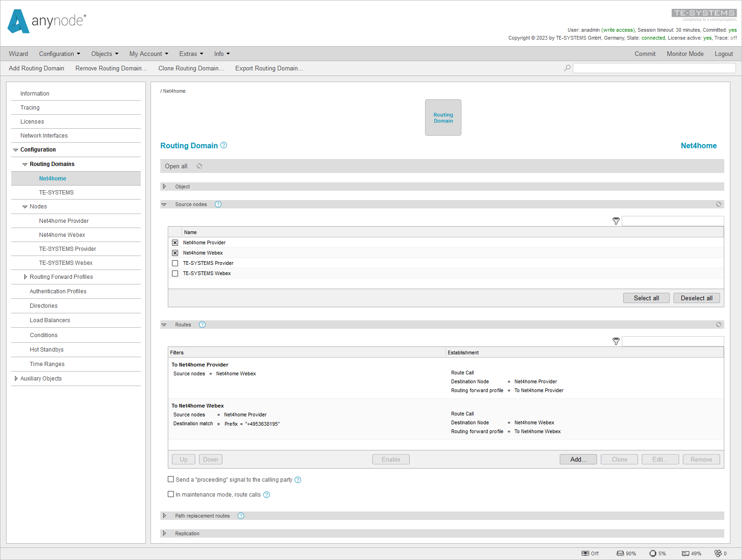Click Clone Routing Domain

pyautogui.click(x=191, y=68)
